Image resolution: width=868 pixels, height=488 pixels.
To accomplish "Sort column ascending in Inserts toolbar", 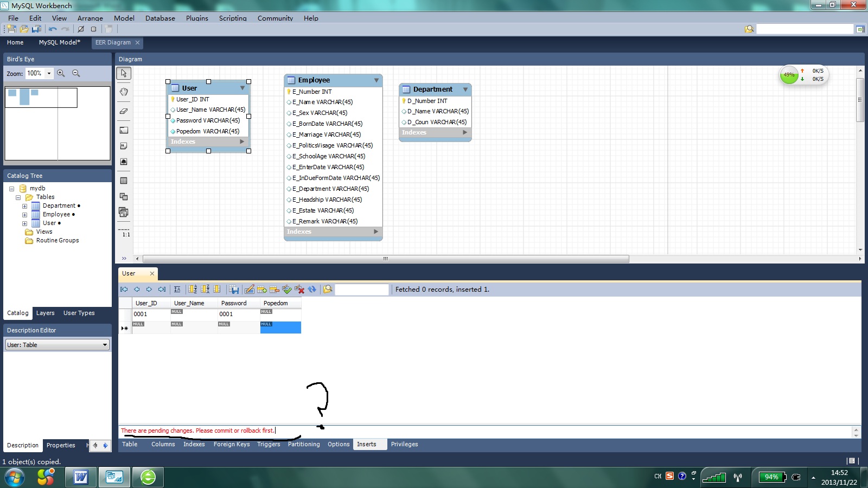I will [x=193, y=290].
